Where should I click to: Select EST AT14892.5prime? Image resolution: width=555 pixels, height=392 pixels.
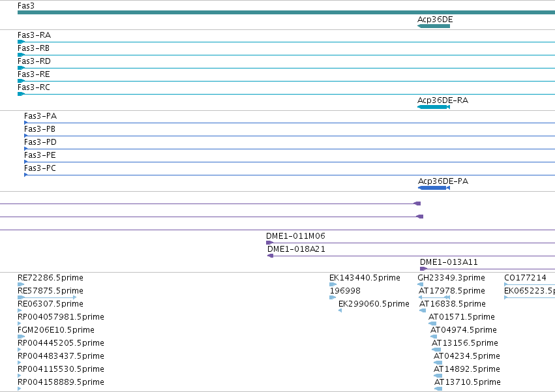coord(467,370)
